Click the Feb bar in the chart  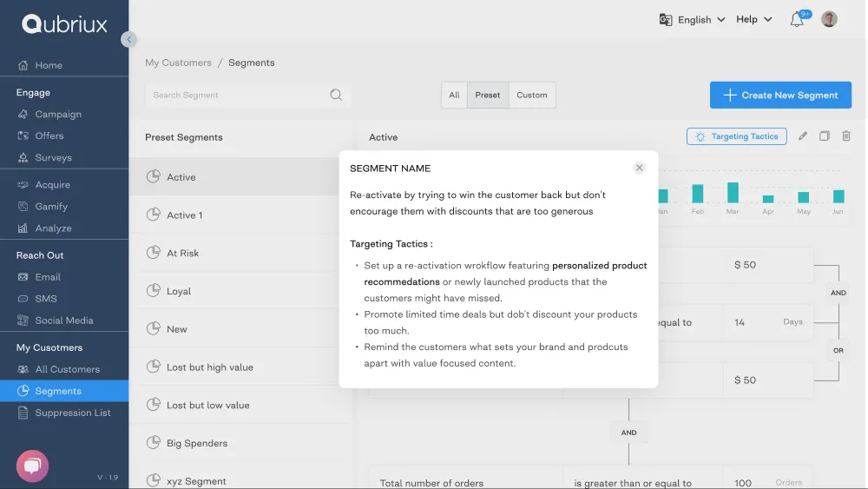pyautogui.click(x=698, y=194)
